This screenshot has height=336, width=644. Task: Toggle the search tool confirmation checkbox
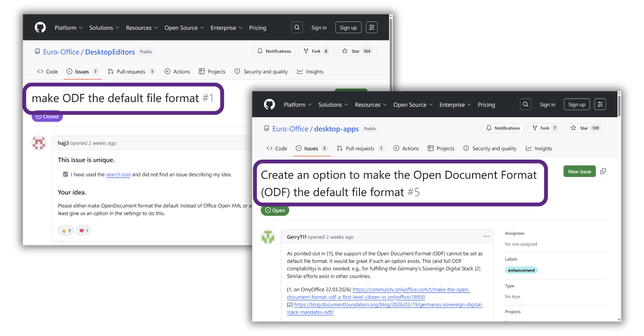point(66,174)
